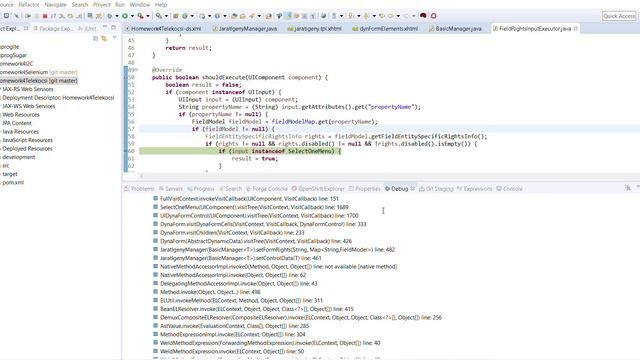
Task: Click the red Terminate debug icon
Action: [x=45, y=16]
